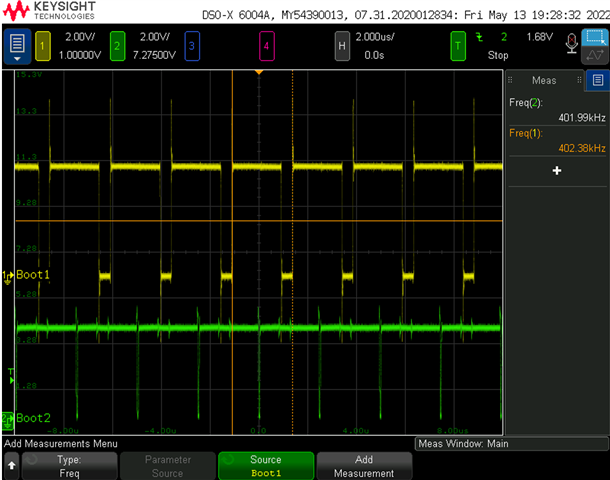Viewport: 610px width, 480px height.
Task: Click channel 2 ground reference marker
Action: 7,422
